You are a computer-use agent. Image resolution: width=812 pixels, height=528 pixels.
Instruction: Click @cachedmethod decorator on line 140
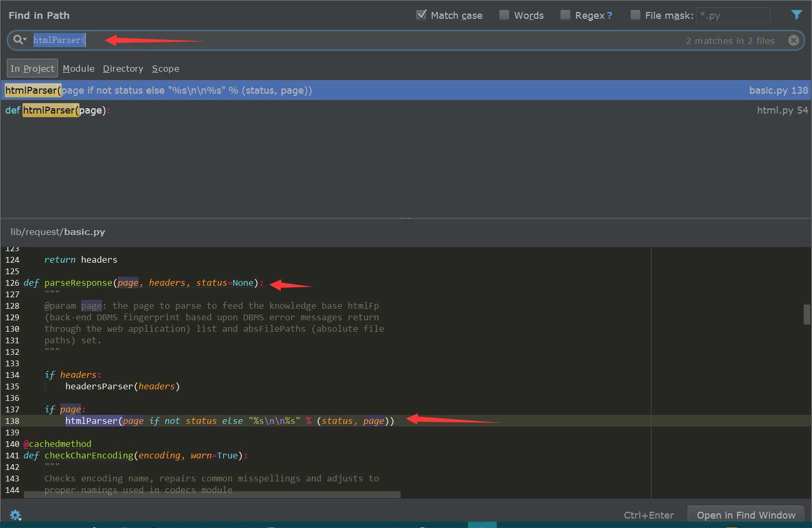click(58, 444)
